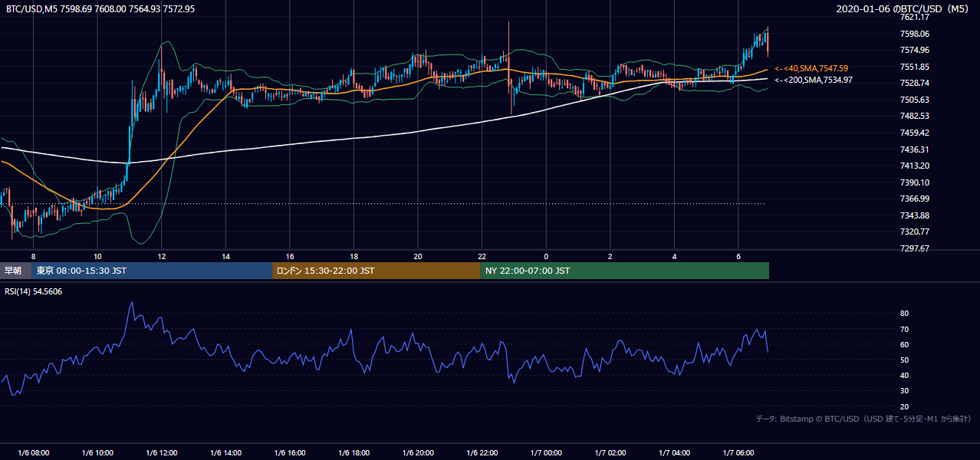Click the bottom time label 1/6 14:00

(226, 453)
